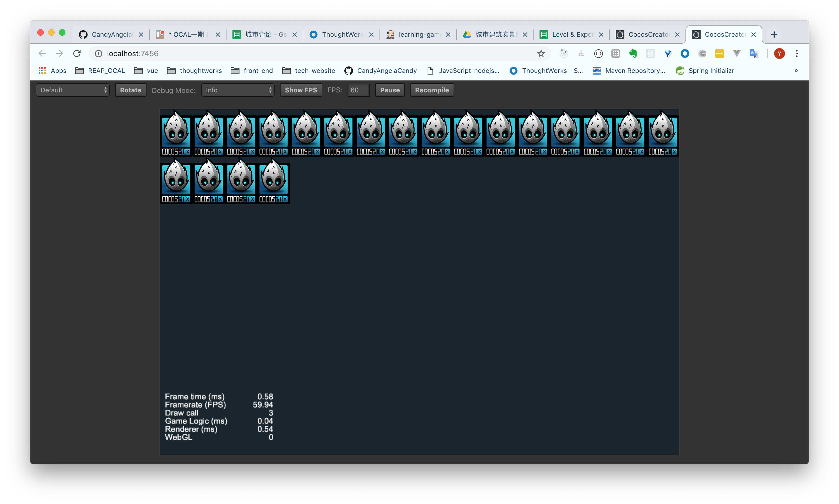Open the red Y profile avatar
The image size is (839, 504).
[x=779, y=53]
